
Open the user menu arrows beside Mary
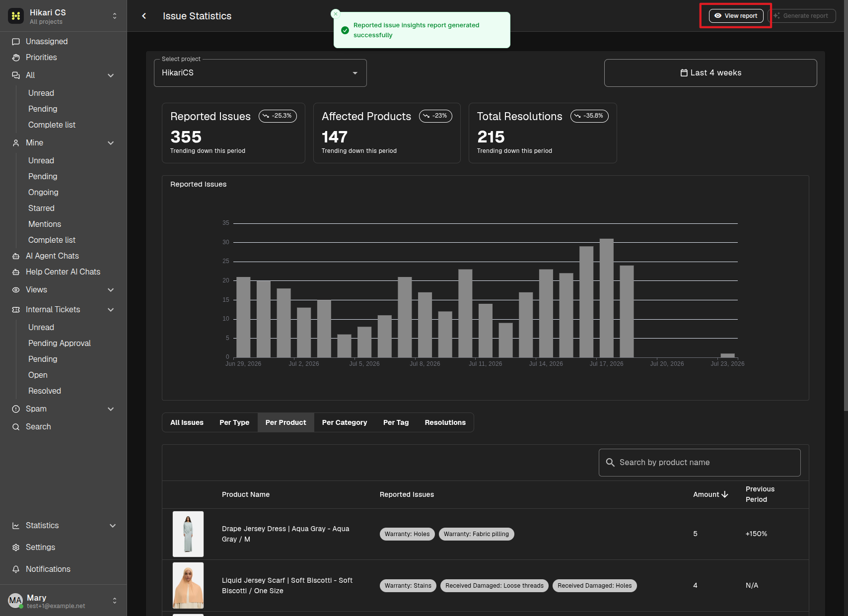(x=115, y=601)
